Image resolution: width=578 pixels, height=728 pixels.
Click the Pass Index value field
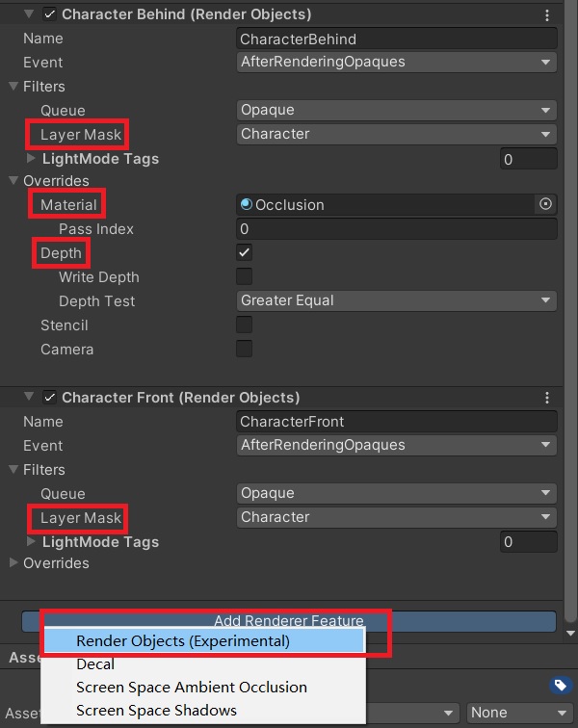[396, 228]
